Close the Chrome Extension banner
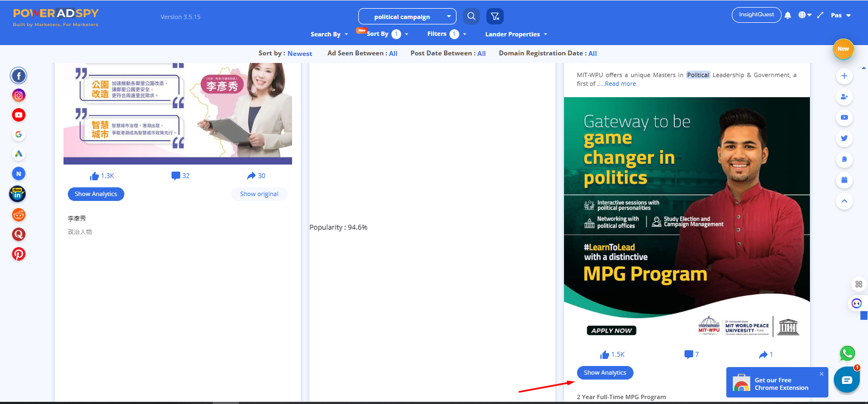This screenshot has width=868, height=404. (x=821, y=374)
